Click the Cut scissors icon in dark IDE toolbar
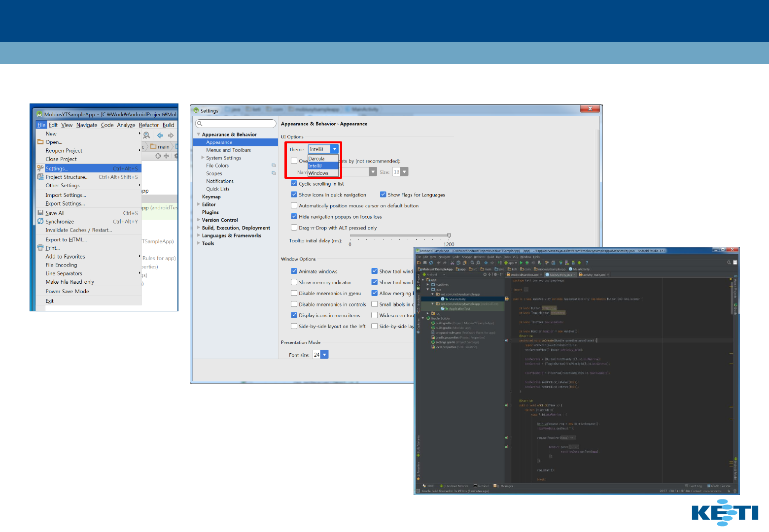The width and height of the screenshot is (769, 532). [x=452, y=263]
